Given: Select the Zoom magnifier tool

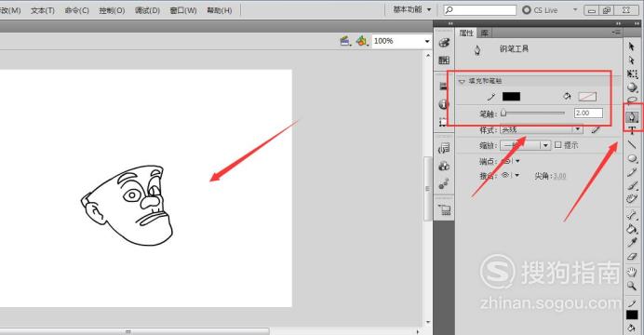Looking at the screenshot, I should [x=632, y=286].
